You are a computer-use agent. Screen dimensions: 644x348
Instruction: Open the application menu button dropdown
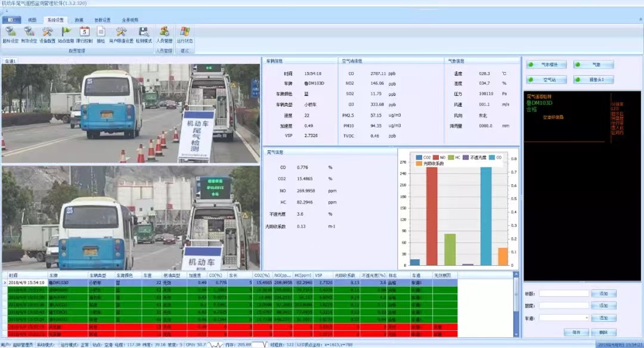point(12,20)
